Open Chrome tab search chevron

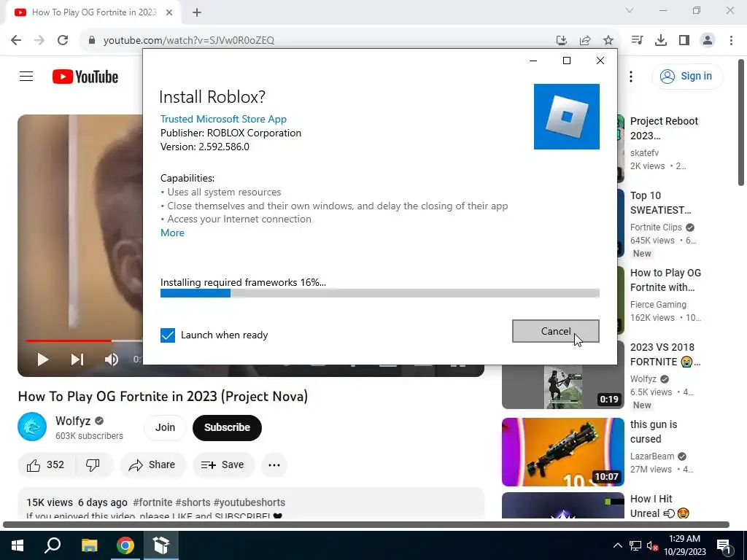(x=630, y=10)
